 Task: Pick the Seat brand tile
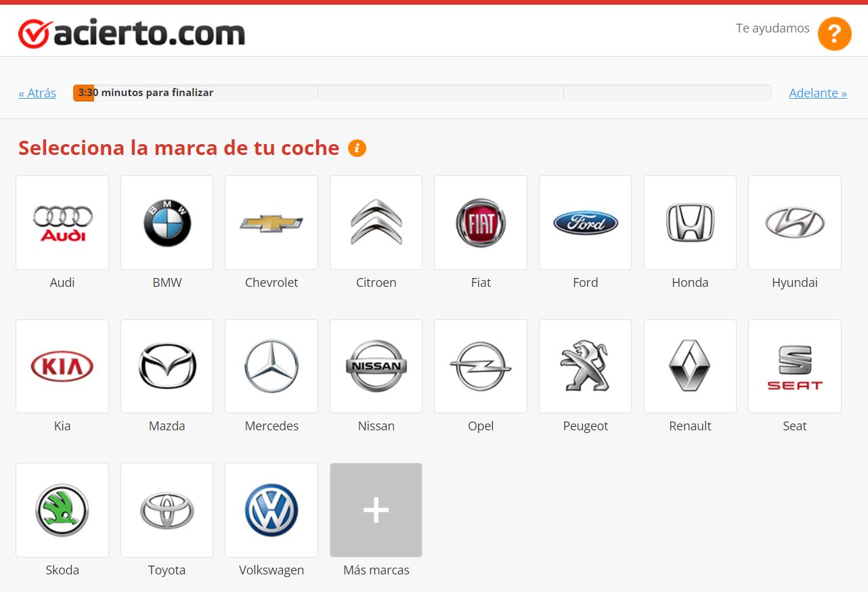click(794, 366)
